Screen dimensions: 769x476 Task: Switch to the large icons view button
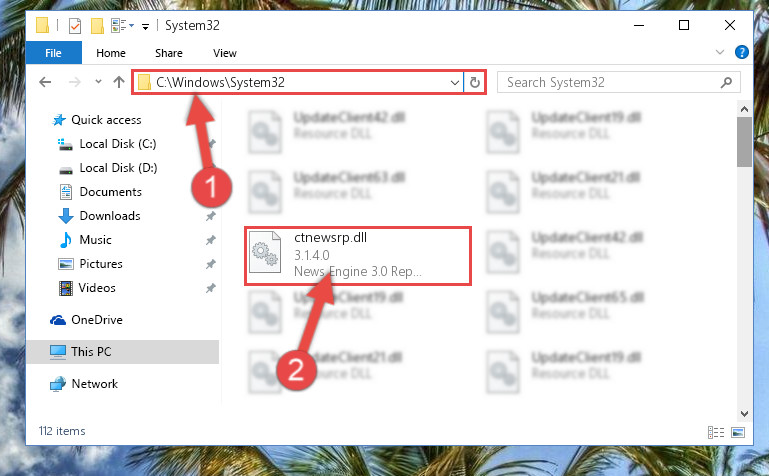pyautogui.click(x=738, y=432)
